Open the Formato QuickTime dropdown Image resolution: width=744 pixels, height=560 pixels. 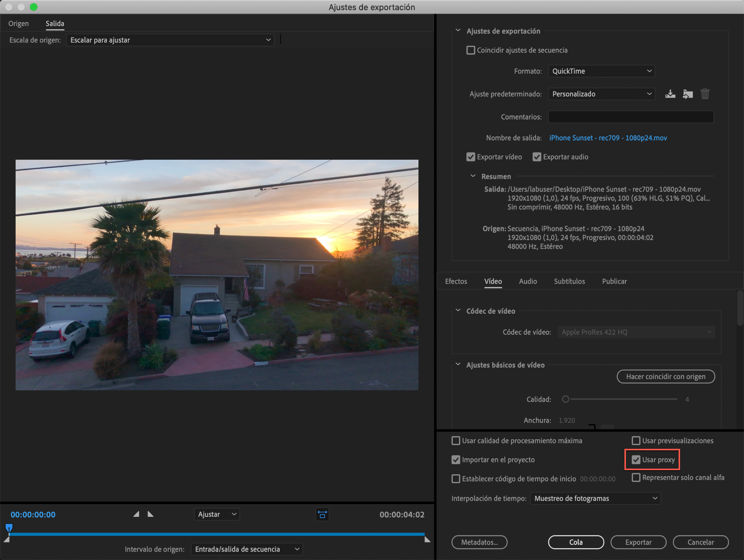[601, 71]
